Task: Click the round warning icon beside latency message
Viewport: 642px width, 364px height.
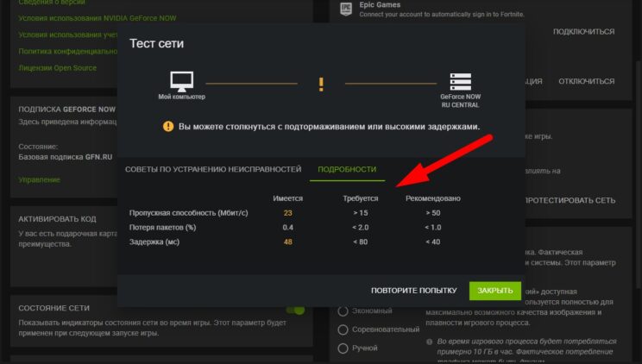Action: [x=168, y=127]
